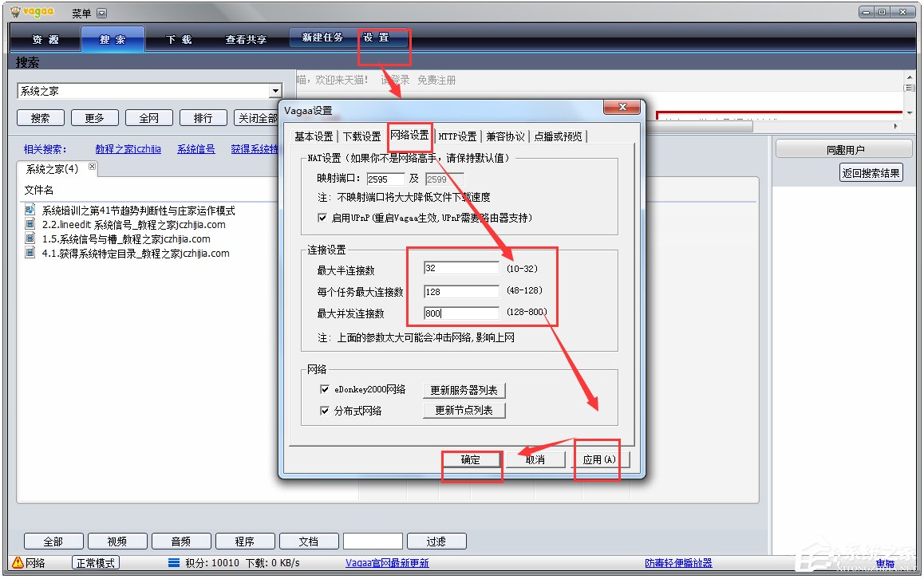Image resolution: width=924 pixels, height=579 pixels.
Task: Switch to the 搜索 main tab
Action: (x=113, y=39)
